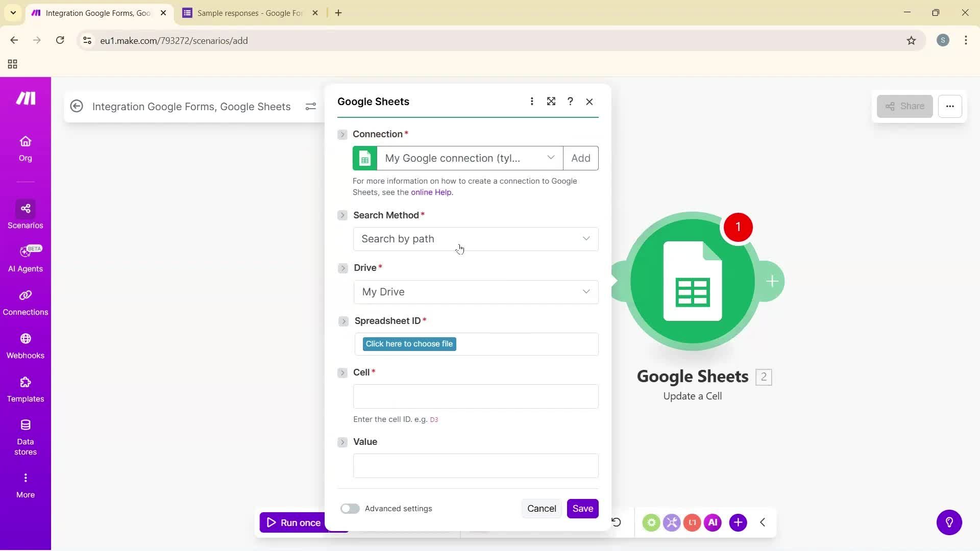Screen dimensions: 980x551
Task: Open the AI assistant at bottom toolbar
Action: click(x=713, y=522)
